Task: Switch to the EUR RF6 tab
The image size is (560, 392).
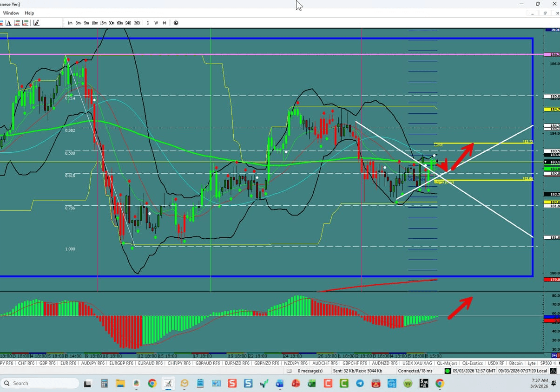Action: tap(68, 363)
